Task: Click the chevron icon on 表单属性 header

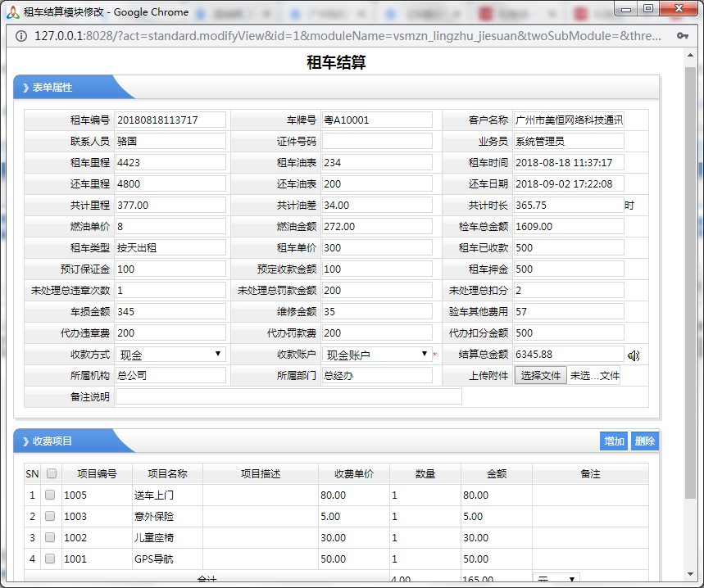Action: (x=25, y=88)
